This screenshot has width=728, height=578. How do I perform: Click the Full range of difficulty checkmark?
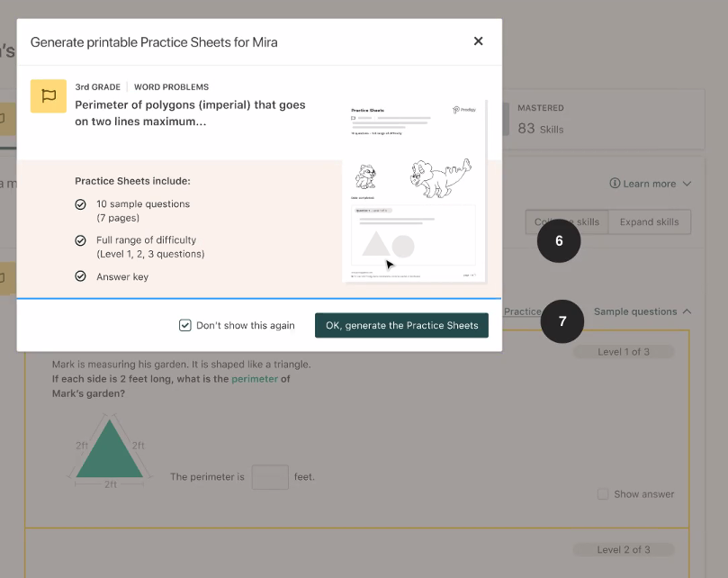80,240
